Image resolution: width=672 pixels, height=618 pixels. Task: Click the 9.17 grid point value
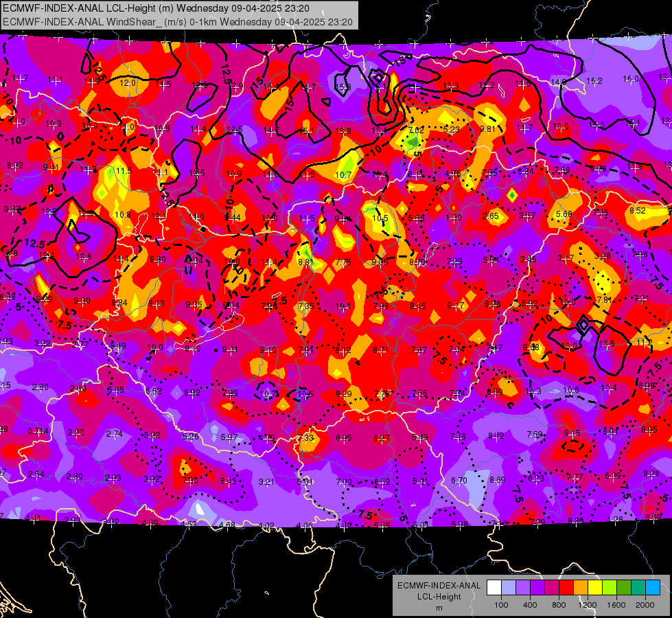[x=456, y=306]
